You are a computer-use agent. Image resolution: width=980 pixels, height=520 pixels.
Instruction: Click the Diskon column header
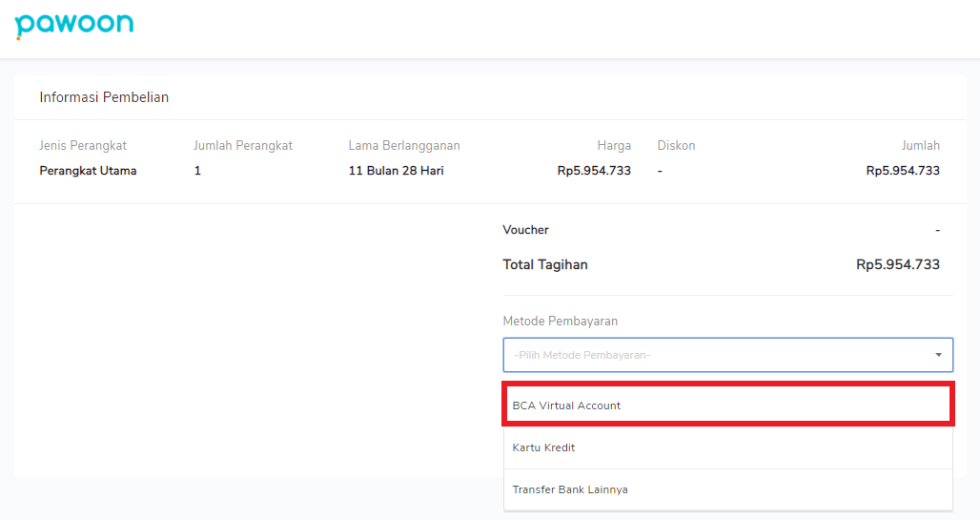point(676,145)
